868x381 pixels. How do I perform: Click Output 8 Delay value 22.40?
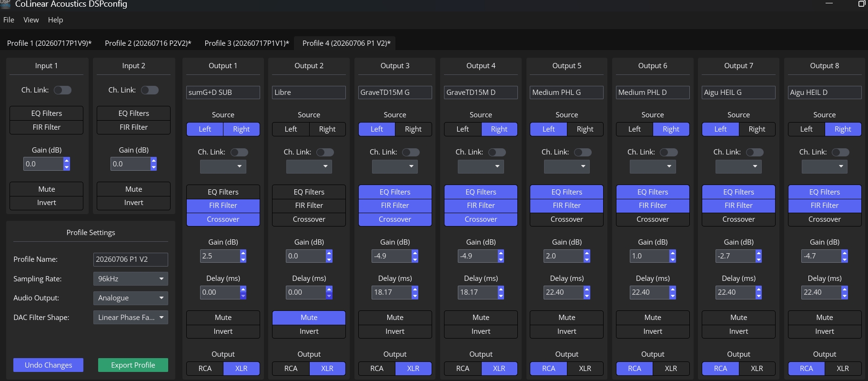[821, 292]
